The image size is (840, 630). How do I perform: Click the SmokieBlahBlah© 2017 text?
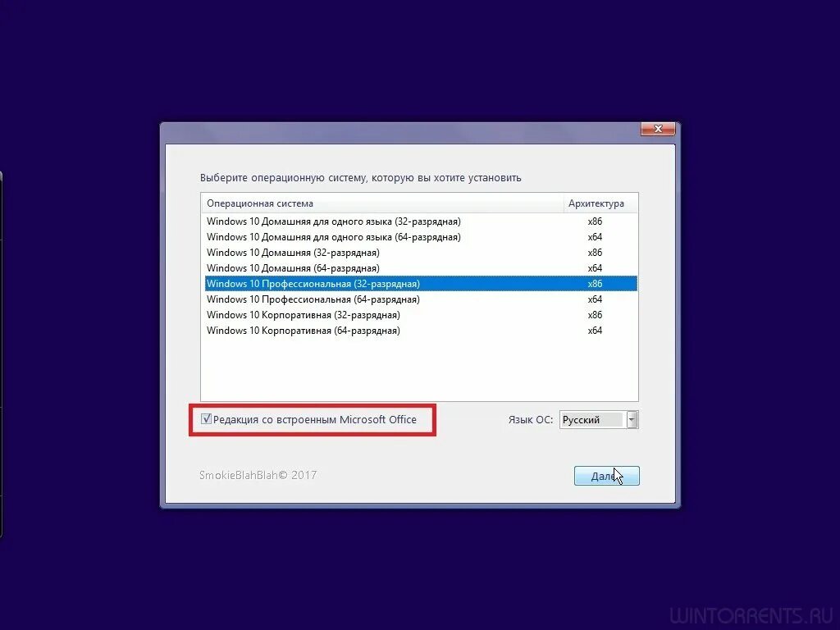pyautogui.click(x=258, y=475)
